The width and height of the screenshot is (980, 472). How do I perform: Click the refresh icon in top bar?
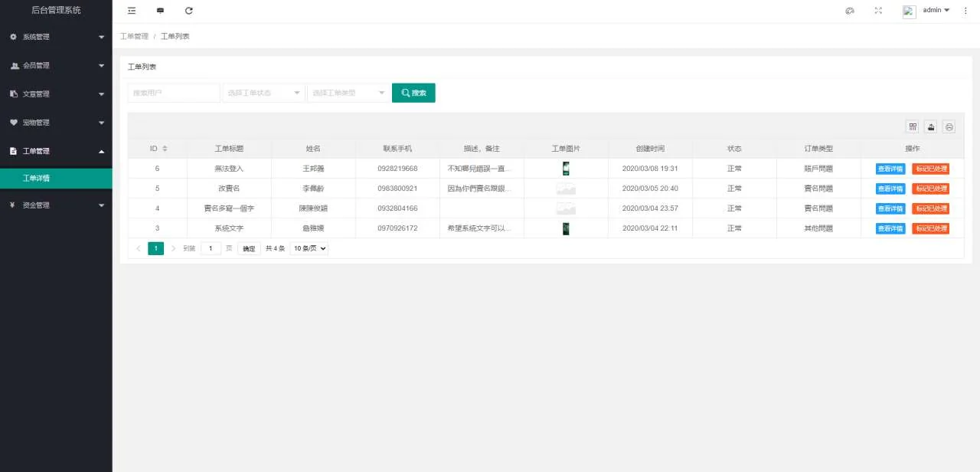pyautogui.click(x=189, y=11)
